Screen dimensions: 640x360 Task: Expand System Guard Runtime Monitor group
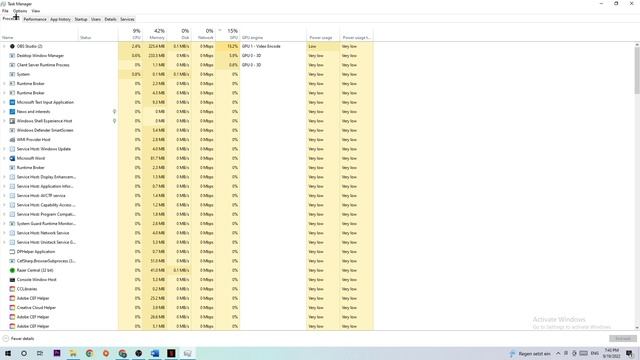[4, 224]
